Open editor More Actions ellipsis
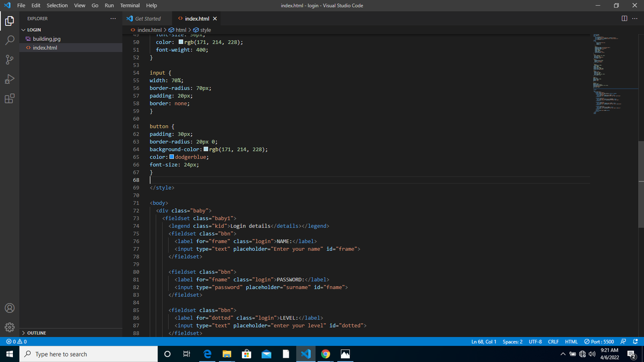 (635, 18)
